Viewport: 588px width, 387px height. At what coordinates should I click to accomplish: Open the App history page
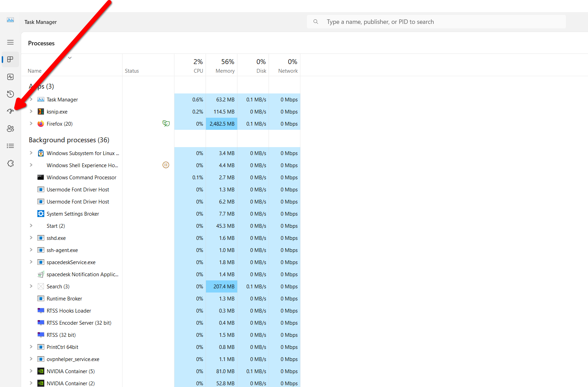[x=10, y=94]
